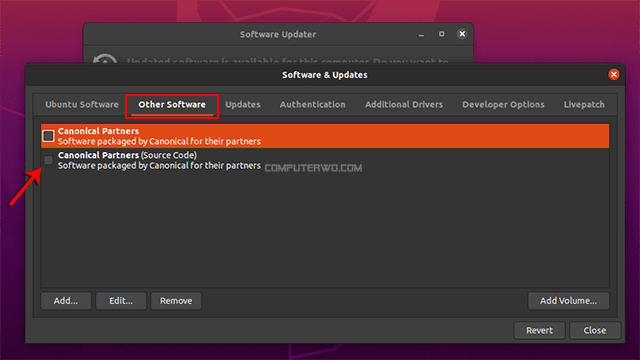Maximize the Software Updater window
Image resolution: width=640 pixels, height=360 pixels.
pyautogui.click(x=442, y=34)
